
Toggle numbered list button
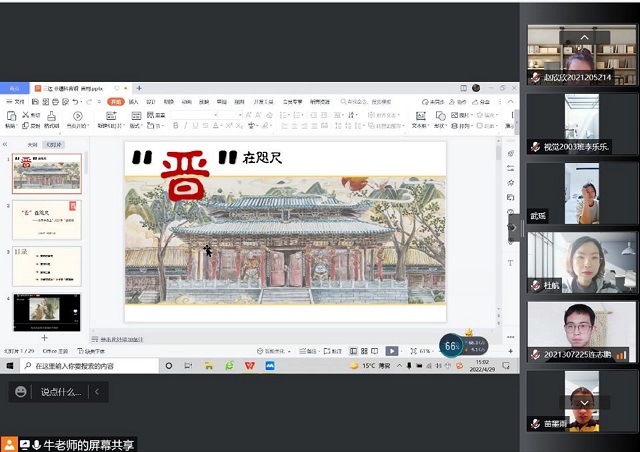(x=299, y=115)
